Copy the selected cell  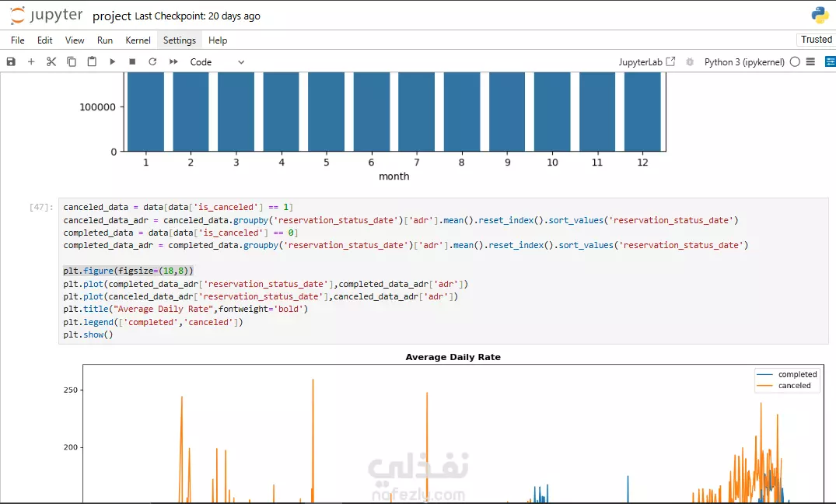[x=72, y=62]
